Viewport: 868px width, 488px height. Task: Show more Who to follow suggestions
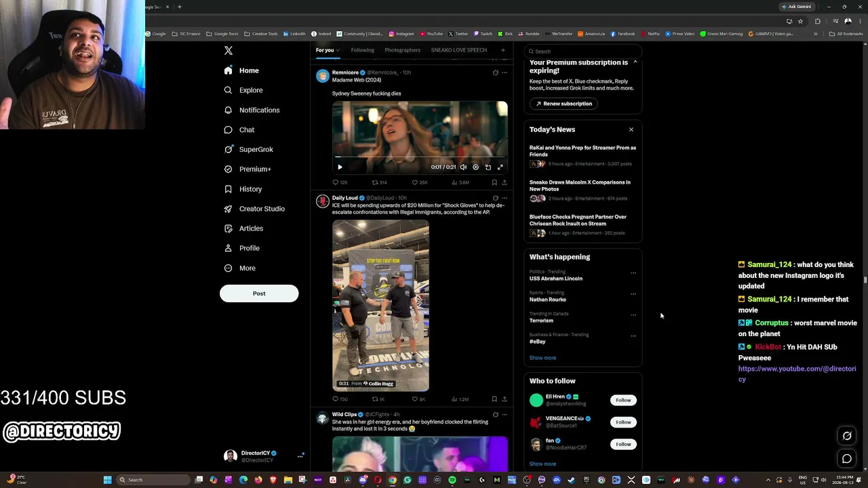[x=542, y=464]
